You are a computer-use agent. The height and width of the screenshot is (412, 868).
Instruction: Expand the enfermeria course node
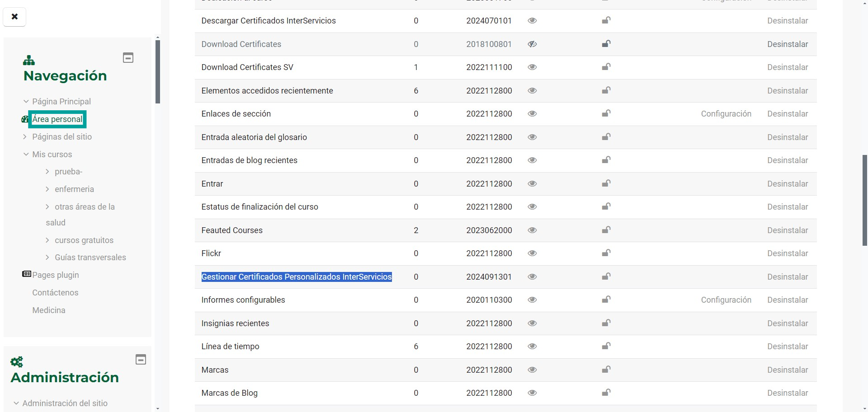[x=47, y=189]
